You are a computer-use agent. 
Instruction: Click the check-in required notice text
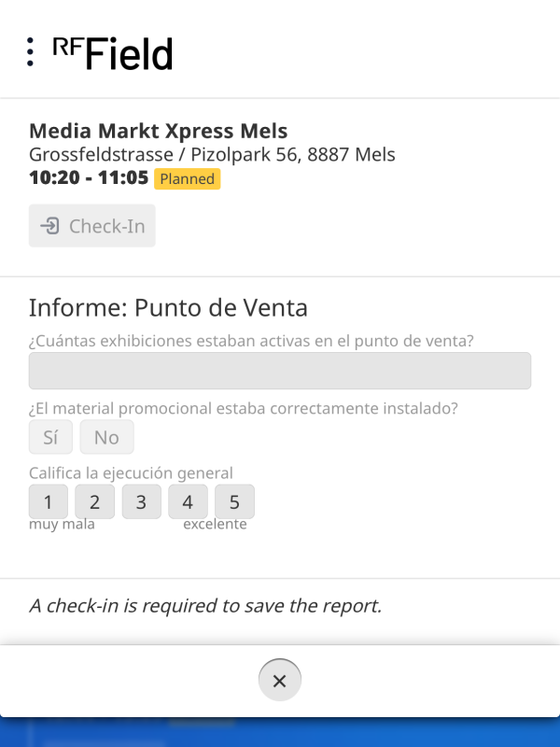[x=205, y=605]
